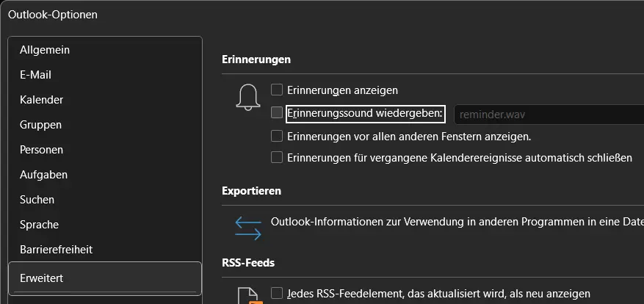Check 'Erinnerungen vor allen anderen Fenstern anzeigen'
Image resolution: width=644 pixels, height=304 pixels.
pyautogui.click(x=277, y=136)
